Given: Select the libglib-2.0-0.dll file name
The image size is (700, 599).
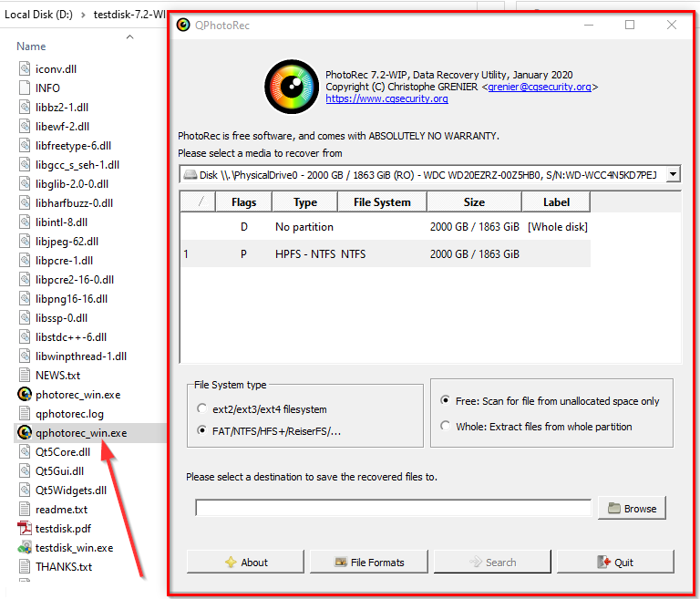Looking at the screenshot, I should point(72,184).
